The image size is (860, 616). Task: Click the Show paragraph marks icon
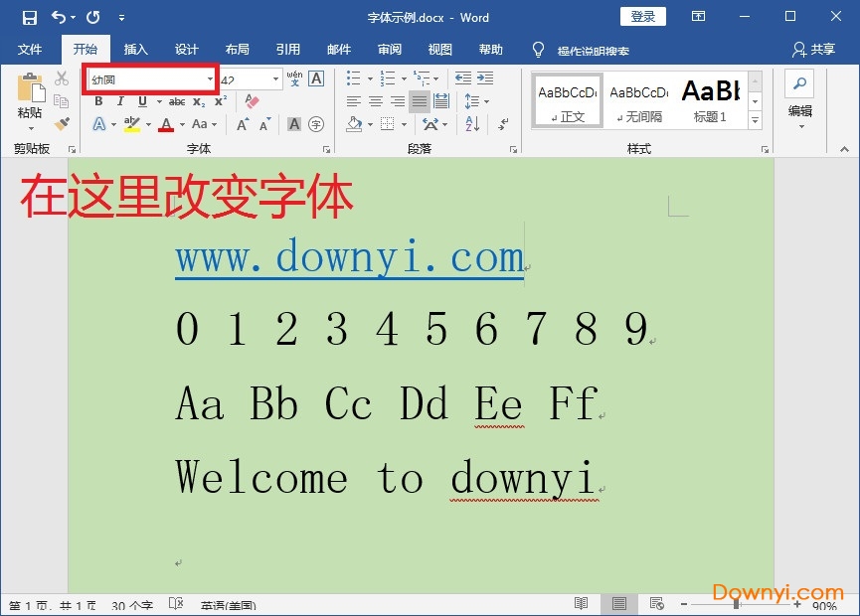(504, 124)
